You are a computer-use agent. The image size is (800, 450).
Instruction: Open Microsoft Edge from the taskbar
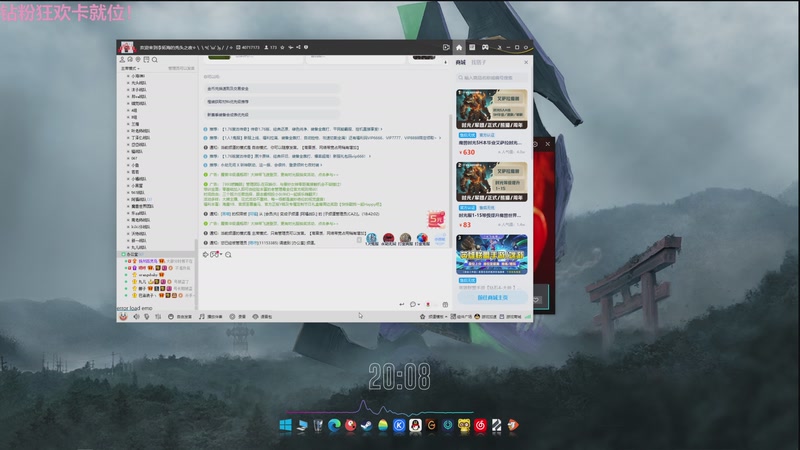pyautogui.click(x=334, y=426)
